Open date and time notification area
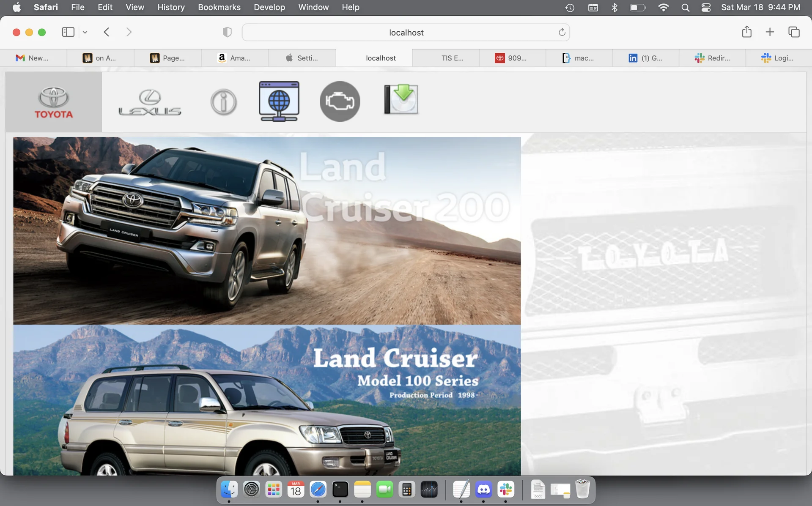The image size is (812, 506). point(760,7)
